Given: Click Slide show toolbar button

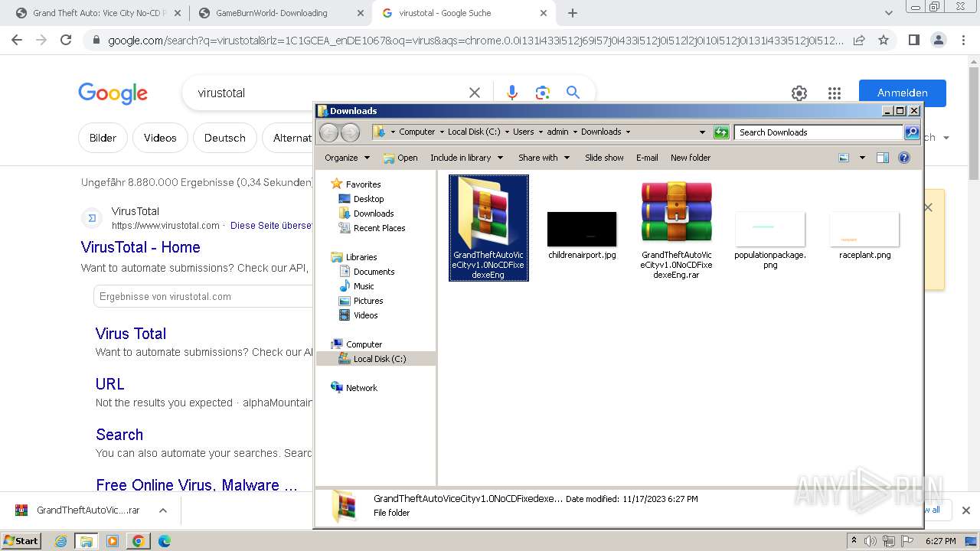Looking at the screenshot, I should (x=604, y=158).
